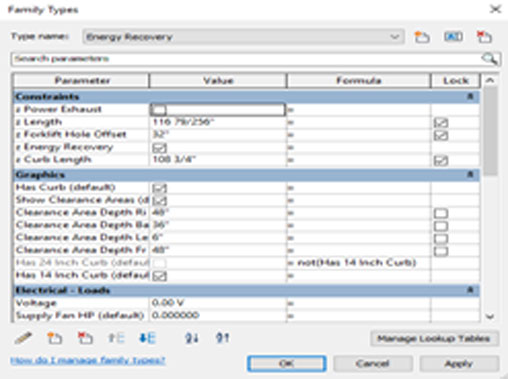The height and width of the screenshot is (379, 508).
Task: Click the Delete Type icon at top right
Action: tap(484, 37)
